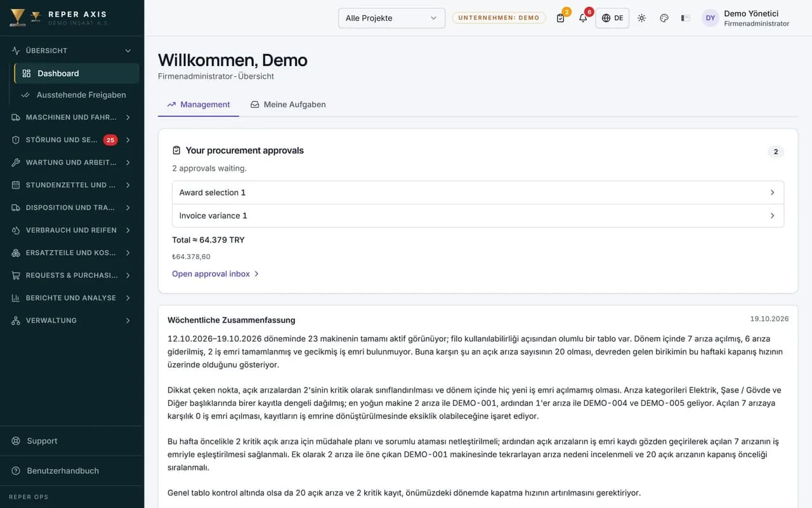Click the Stundenzettel calendar icon

[x=16, y=185]
